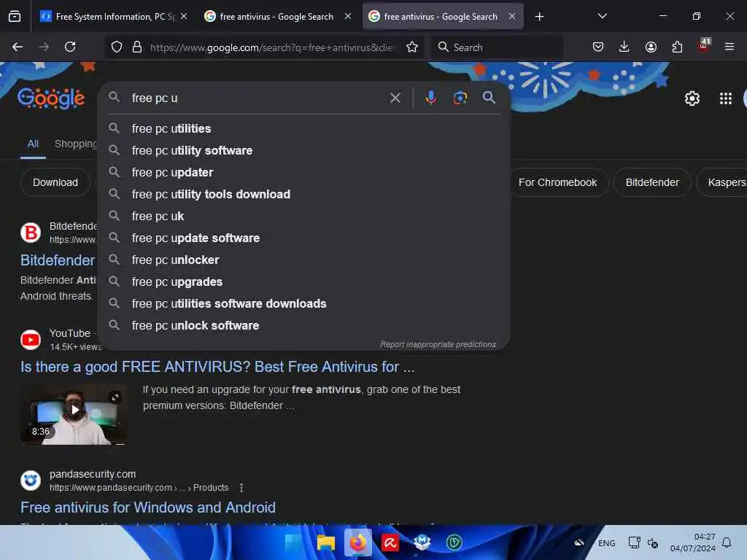List all tabs with the dropdown arrow

(602, 16)
